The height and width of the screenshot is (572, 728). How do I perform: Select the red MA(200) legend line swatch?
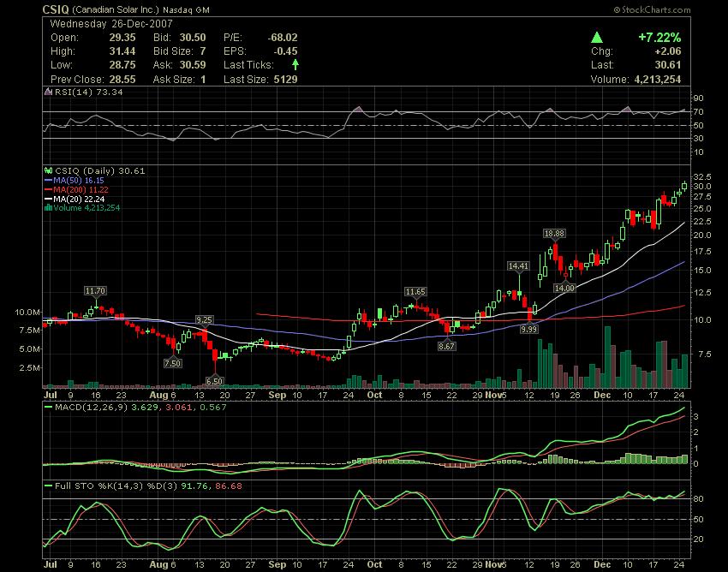tap(48, 190)
